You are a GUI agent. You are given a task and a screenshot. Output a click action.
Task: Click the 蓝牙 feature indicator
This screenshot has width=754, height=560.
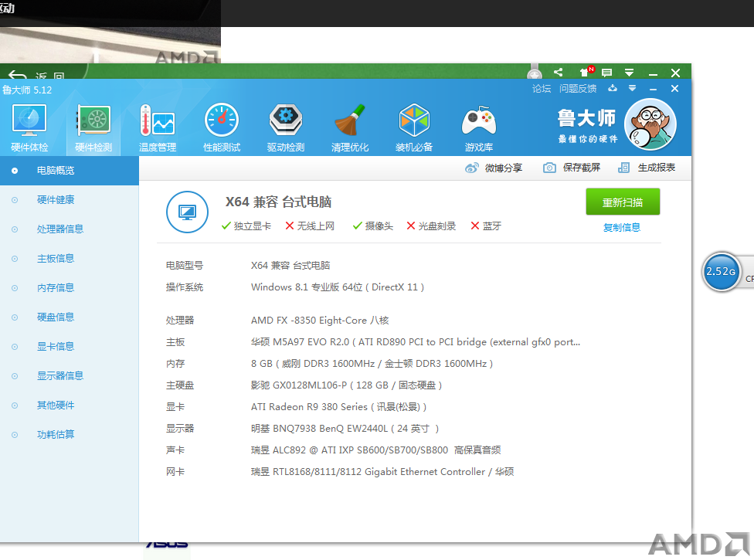point(486,226)
